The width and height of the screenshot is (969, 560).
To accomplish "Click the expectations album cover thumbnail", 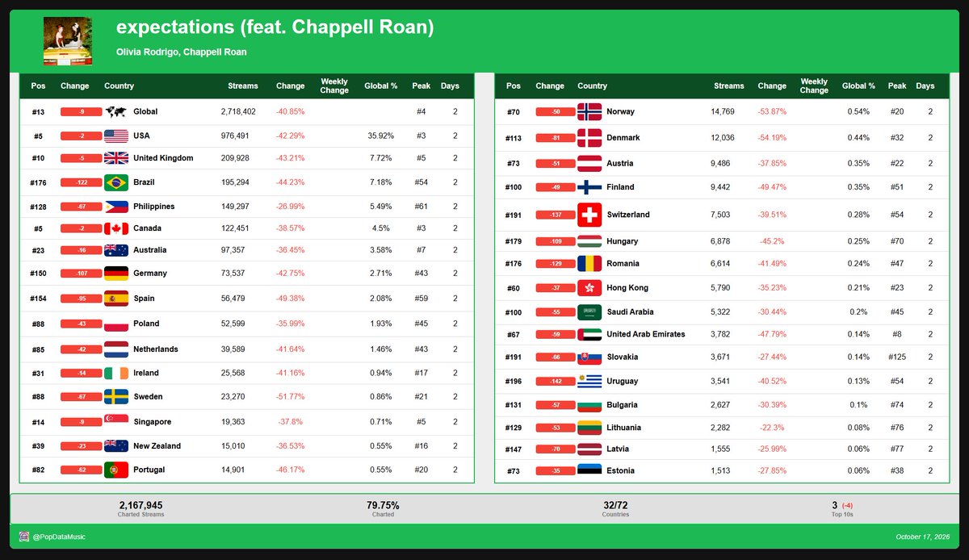I will (x=67, y=41).
